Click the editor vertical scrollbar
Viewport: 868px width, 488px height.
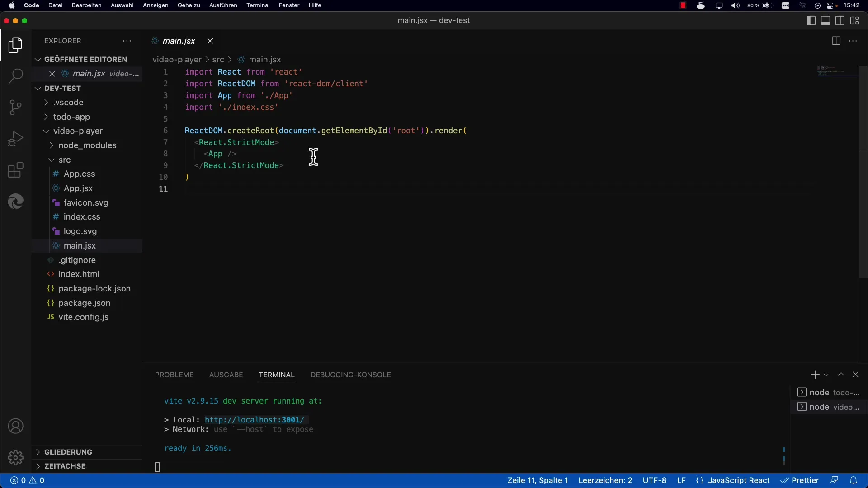[863, 172]
